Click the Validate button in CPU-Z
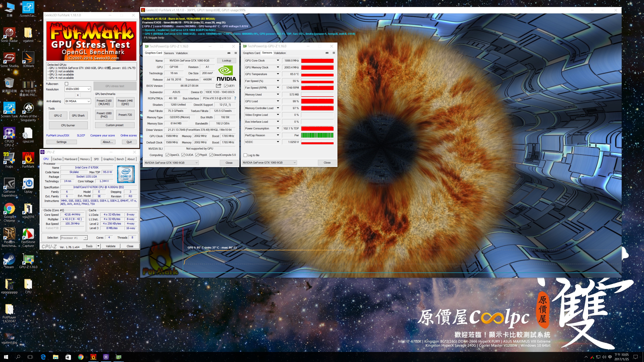This screenshot has height=362, width=644. coord(111,246)
